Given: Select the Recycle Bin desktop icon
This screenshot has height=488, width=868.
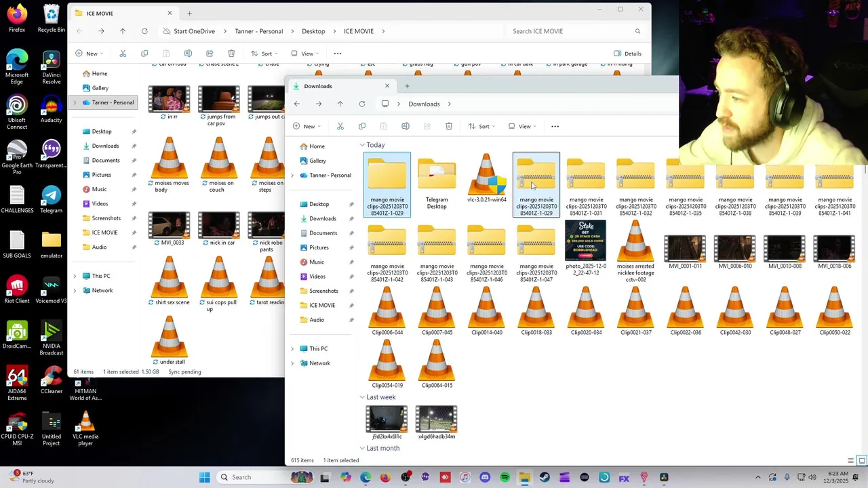Looking at the screenshot, I should [52, 18].
